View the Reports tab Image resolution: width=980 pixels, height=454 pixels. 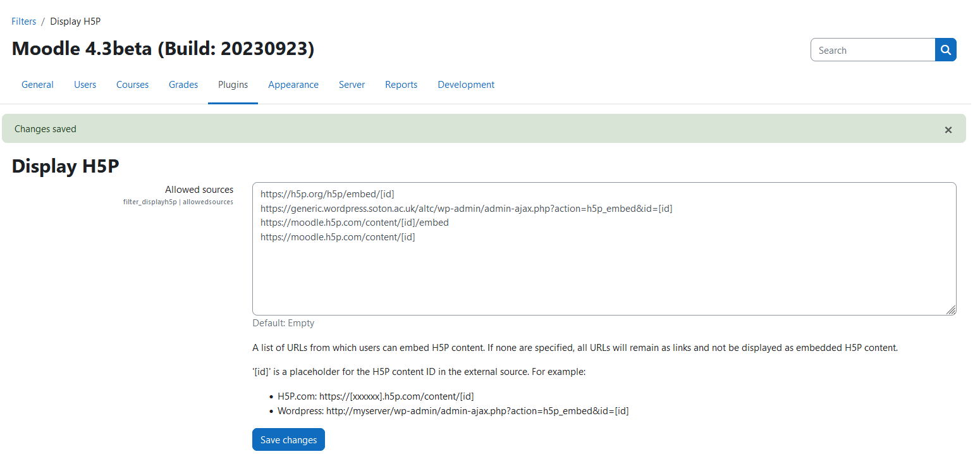(x=401, y=85)
